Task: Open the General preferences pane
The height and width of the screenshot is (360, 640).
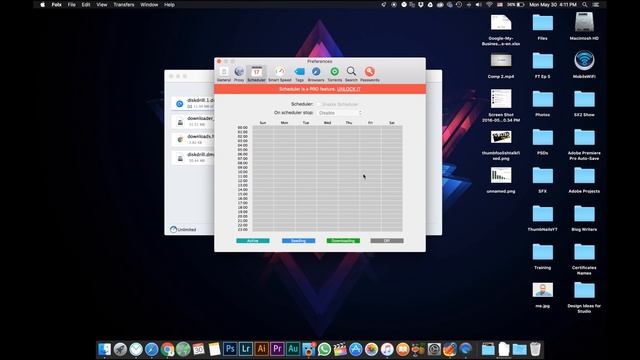Action: pyautogui.click(x=224, y=74)
